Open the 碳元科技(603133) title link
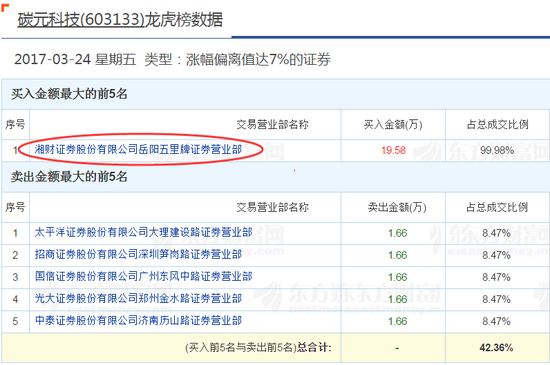This screenshot has width=550, height=365. pyautogui.click(x=120, y=20)
